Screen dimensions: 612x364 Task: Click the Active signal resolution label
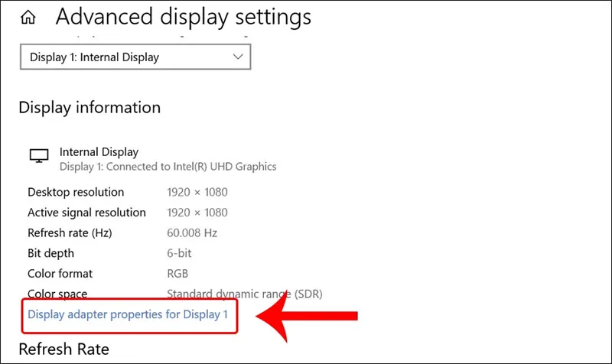(x=86, y=213)
